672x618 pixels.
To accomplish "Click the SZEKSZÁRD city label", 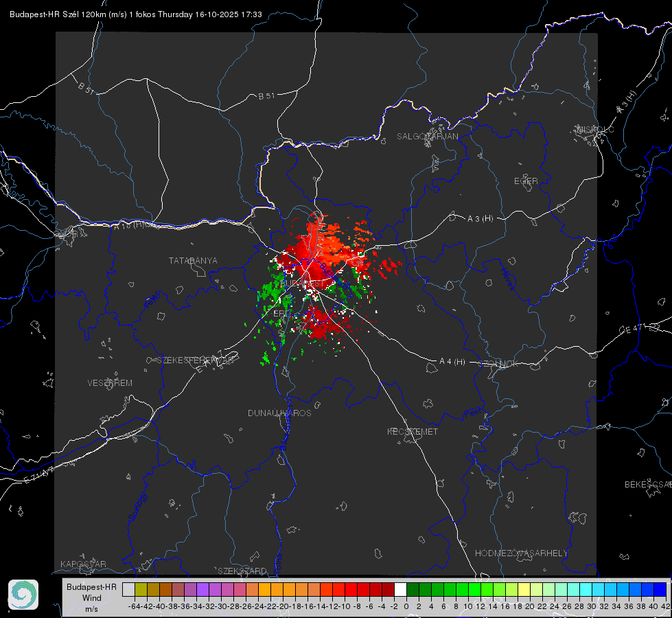I will coord(242,571).
